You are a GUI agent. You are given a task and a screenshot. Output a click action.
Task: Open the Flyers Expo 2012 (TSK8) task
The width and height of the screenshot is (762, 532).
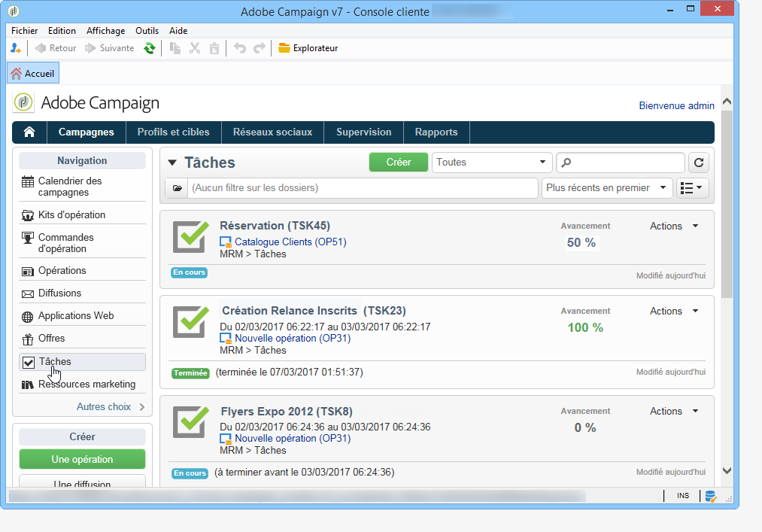coord(287,412)
